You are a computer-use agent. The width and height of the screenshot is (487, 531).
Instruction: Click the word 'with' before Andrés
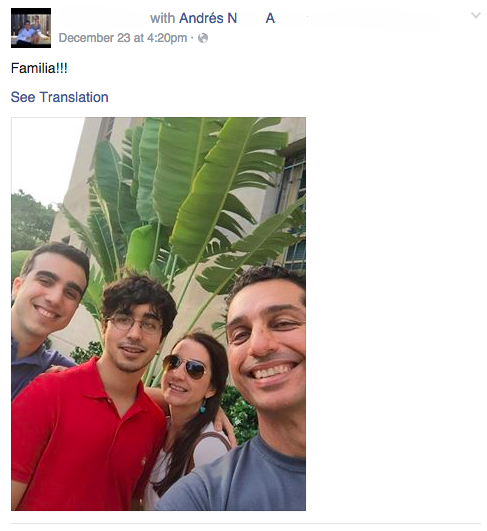tap(163, 18)
